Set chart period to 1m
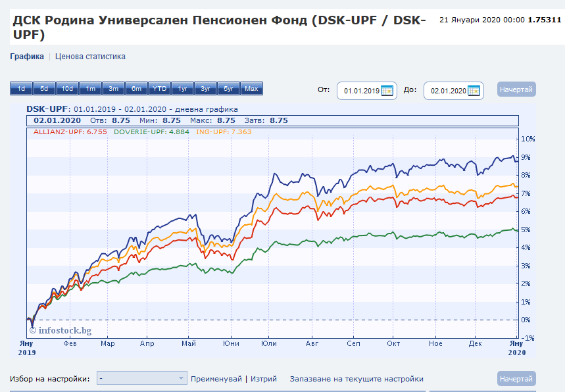 pyautogui.click(x=90, y=89)
